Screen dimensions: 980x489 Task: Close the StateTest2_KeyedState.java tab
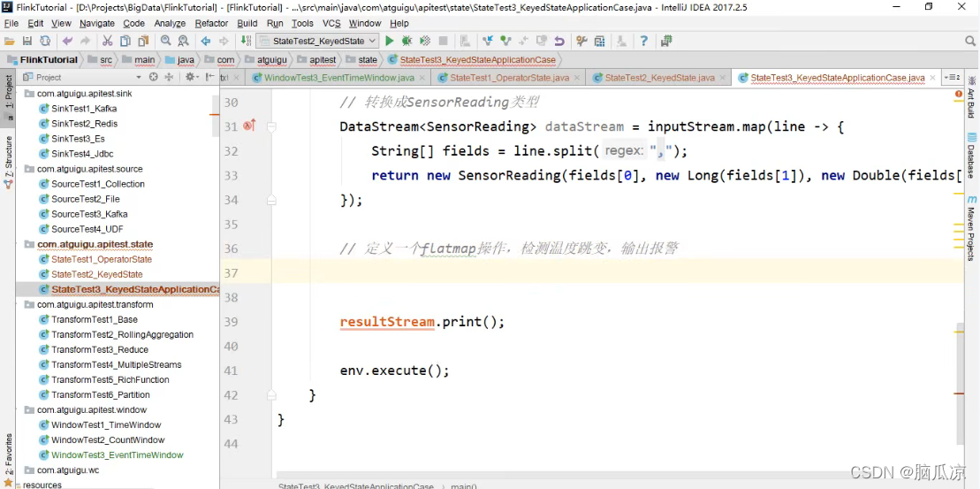click(x=722, y=78)
